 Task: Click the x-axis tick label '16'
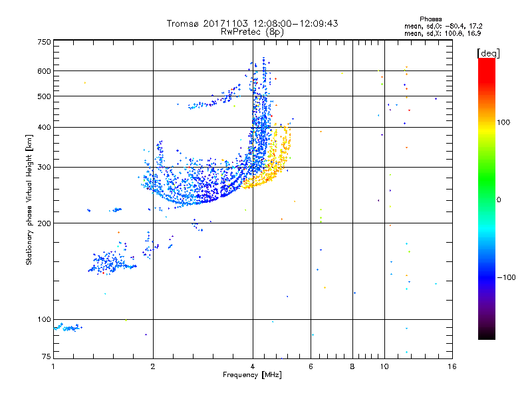(x=452, y=366)
